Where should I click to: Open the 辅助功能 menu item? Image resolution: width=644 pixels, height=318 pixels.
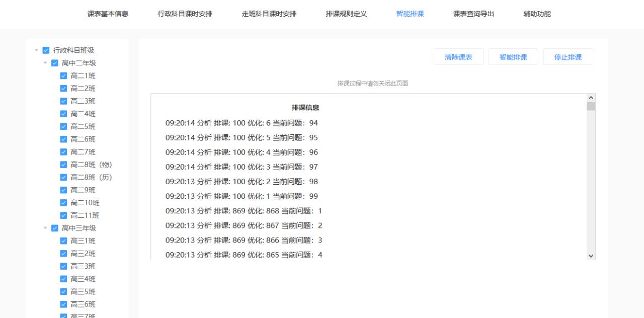point(536,14)
